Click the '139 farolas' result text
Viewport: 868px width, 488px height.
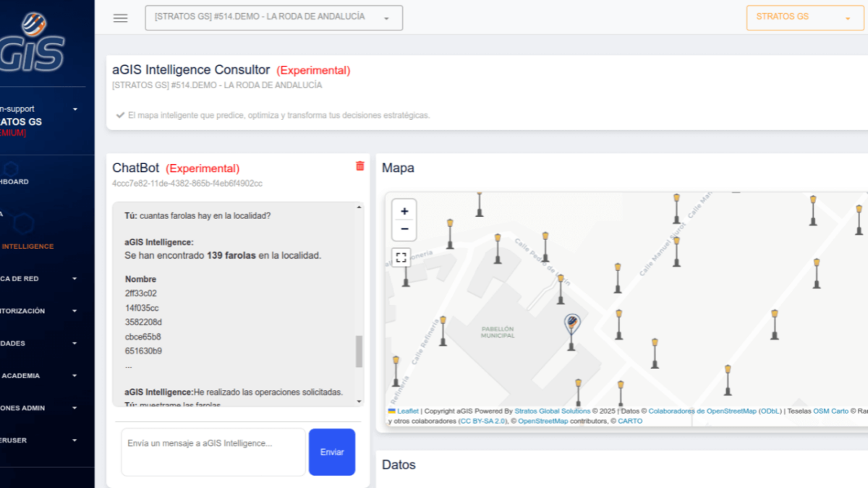click(231, 256)
